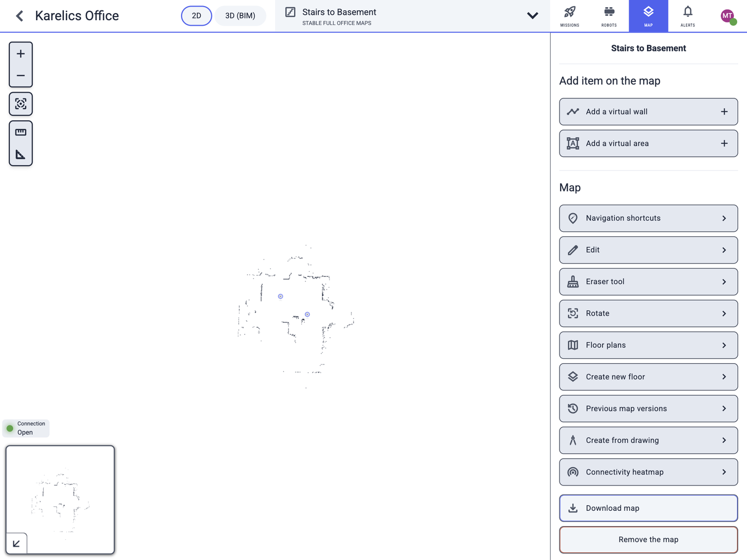Click the lower robot waypoint marker on map
The width and height of the screenshot is (747, 560).
point(307,314)
